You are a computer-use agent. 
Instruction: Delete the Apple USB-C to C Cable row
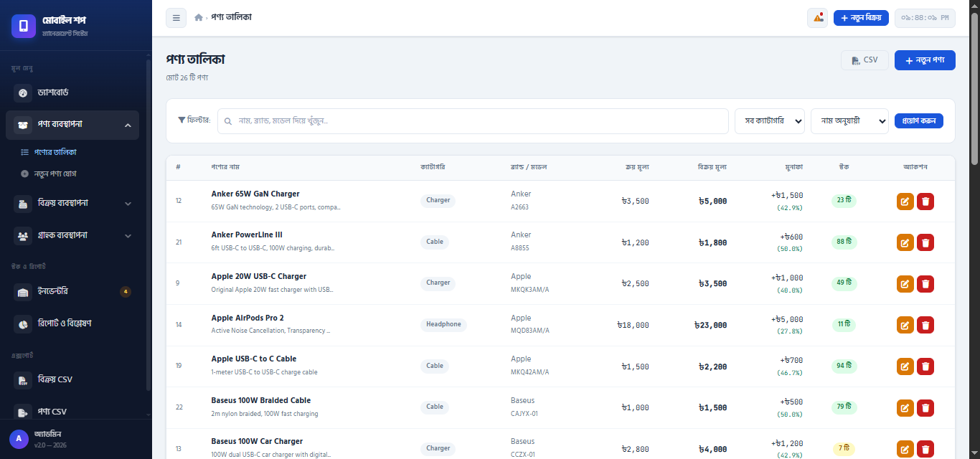pos(925,366)
